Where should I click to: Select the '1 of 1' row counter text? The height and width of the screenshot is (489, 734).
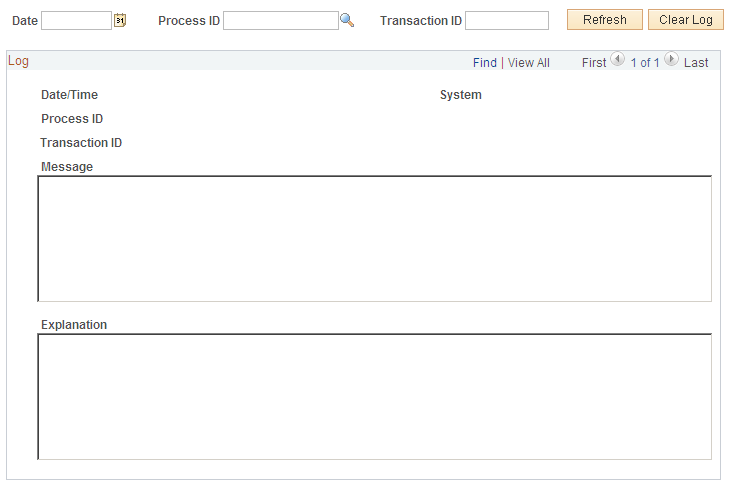click(x=645, y=63)
